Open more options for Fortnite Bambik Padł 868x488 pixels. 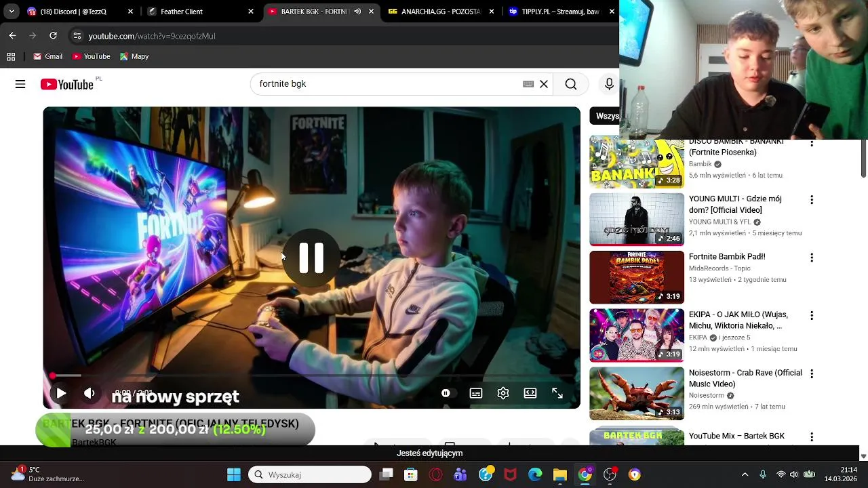click(x=812, y=258)
